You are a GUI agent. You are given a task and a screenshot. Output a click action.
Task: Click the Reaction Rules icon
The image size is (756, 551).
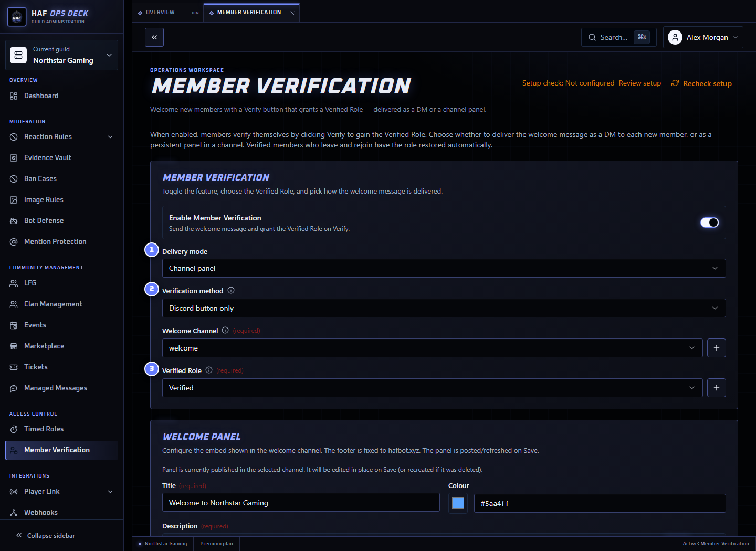pyautogui.click(x=14, y=137)
